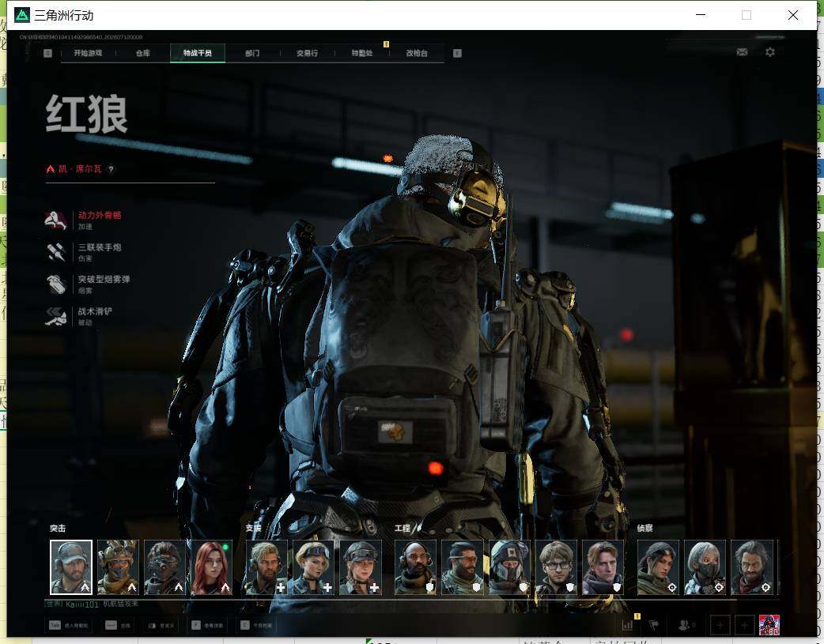Close the 三角洲行动 window

click(x=793, y=15)
